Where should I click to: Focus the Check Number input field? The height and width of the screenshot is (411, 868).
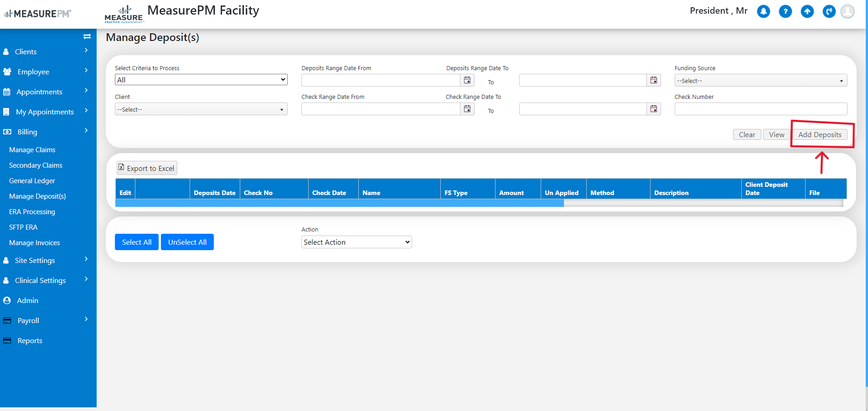[x=761, y=109]
